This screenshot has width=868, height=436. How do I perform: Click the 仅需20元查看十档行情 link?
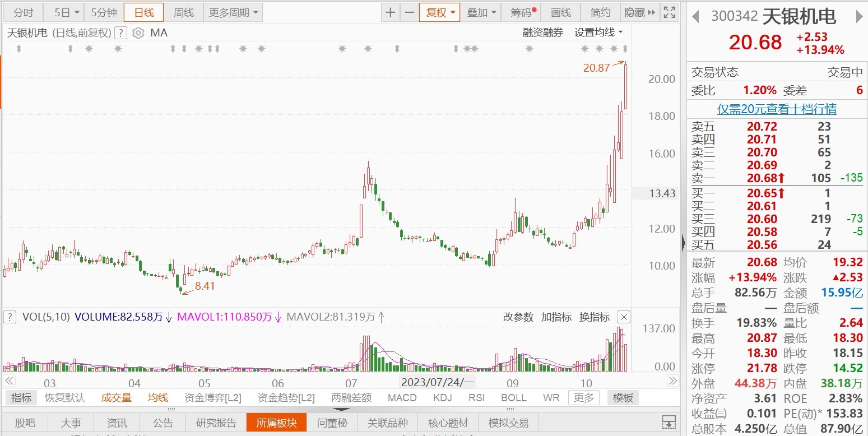click(777, 109)
